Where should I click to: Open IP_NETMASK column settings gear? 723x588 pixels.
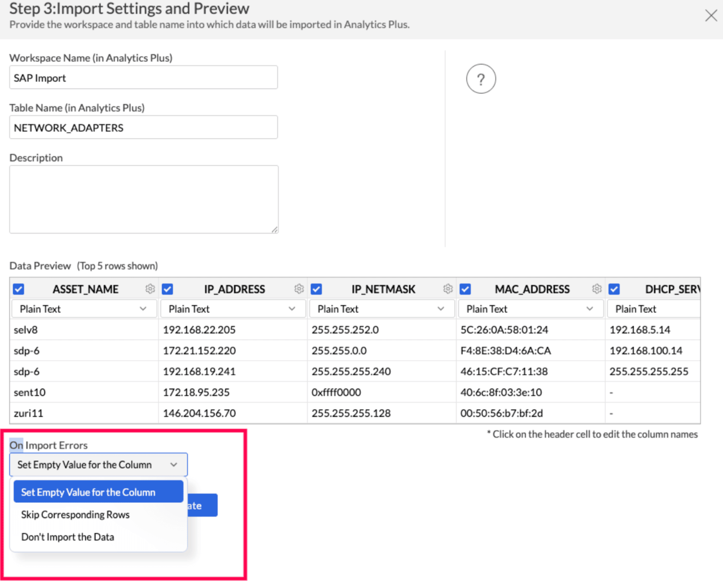point(448,289)
